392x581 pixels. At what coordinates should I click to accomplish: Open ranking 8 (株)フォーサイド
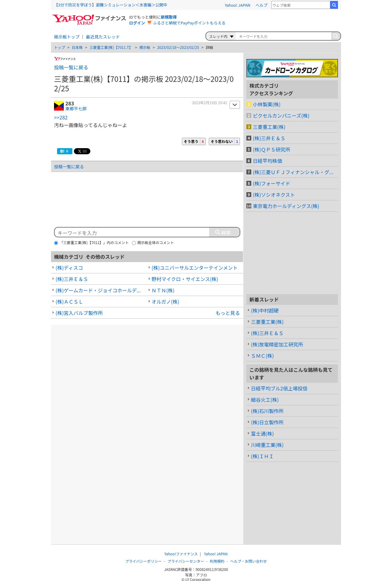[x=271, y=184]
